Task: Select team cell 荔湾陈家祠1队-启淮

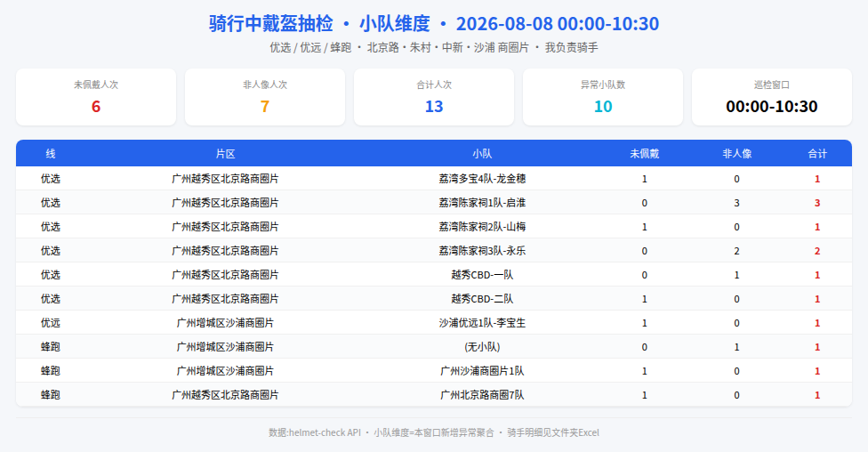Action: [x=482, y=203]
